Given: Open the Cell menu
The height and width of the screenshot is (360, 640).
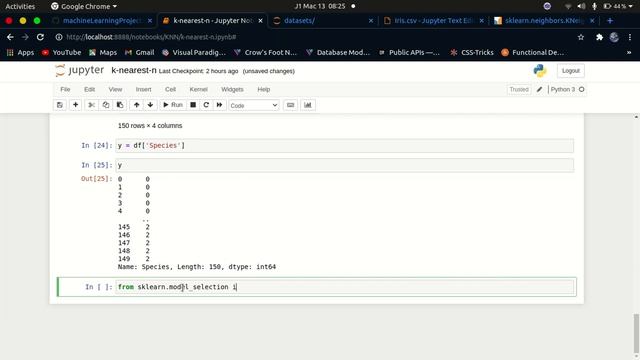Looking at the screenshot, I should tap(170, 89).
